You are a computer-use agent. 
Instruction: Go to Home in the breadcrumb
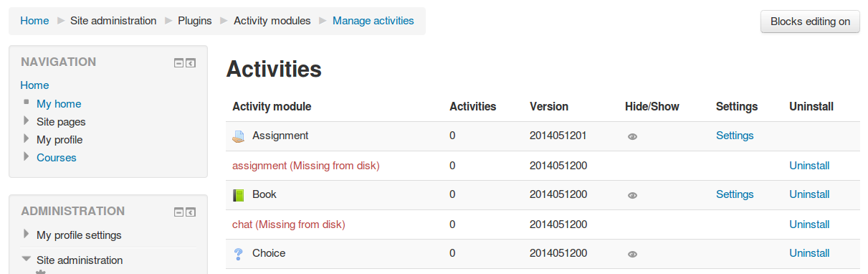pos(34,21)
